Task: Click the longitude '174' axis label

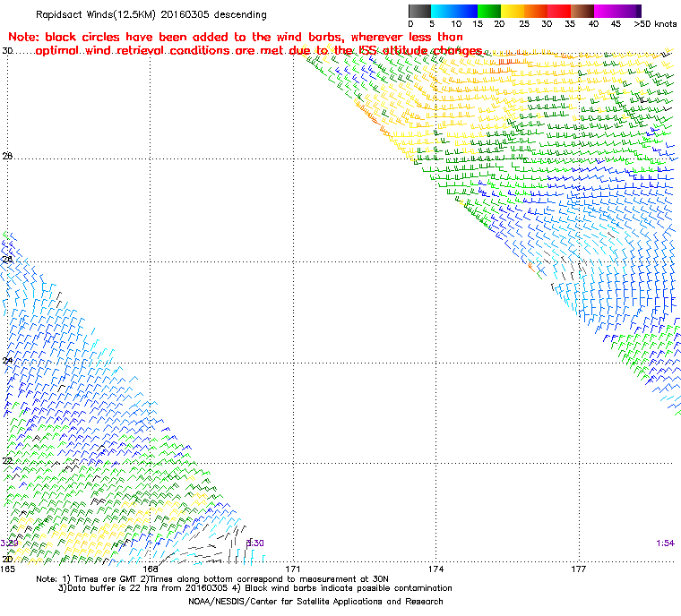Action: click(436, 569)
